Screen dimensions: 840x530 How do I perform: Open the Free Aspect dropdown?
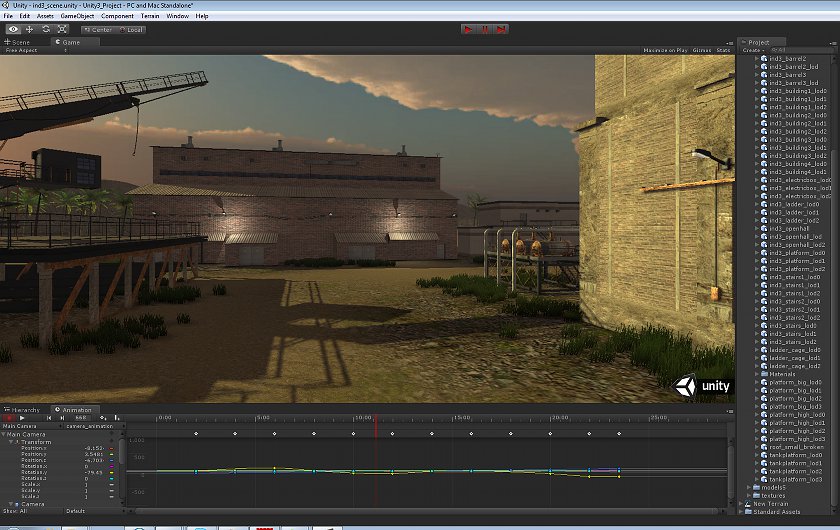tap(35, 50)
